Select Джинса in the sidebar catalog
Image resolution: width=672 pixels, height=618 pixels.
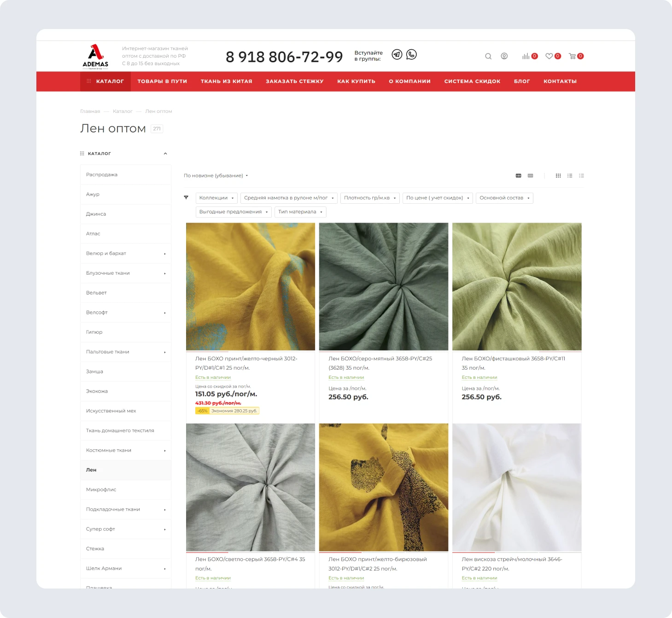96,214
